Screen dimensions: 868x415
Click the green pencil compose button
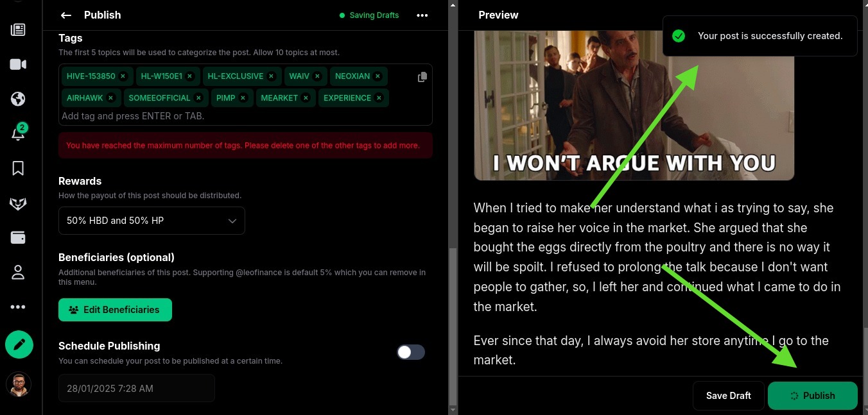[19, 344]
